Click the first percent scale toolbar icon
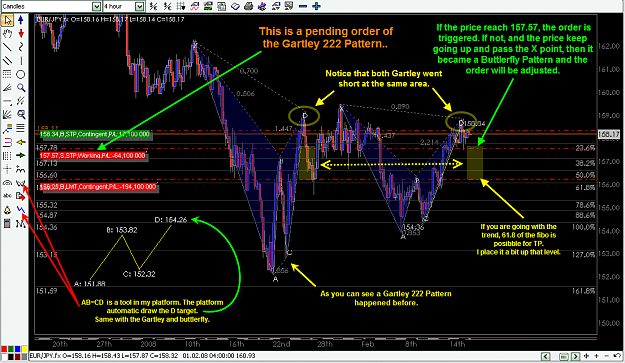Screen dimensions: 625x363 click(x=154, y=6)
